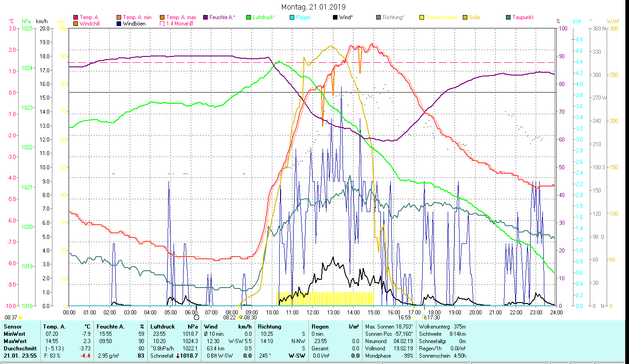
Task: Click the green Luftdruck legend swatch
Action: 249,17
